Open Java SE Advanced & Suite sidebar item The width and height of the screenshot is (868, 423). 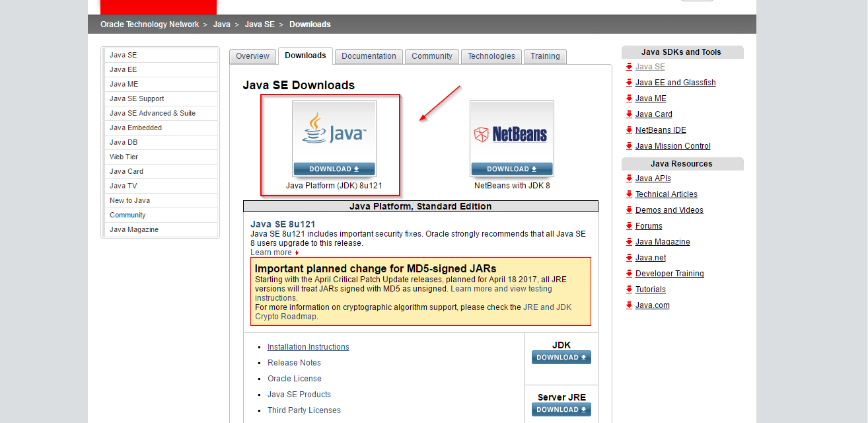[x=161, y=113]
